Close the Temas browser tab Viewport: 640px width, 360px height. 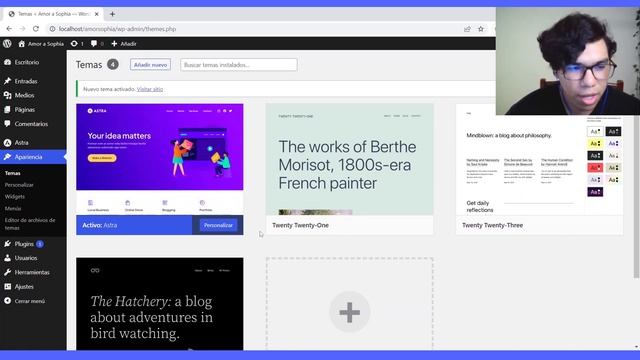point(97,14)
